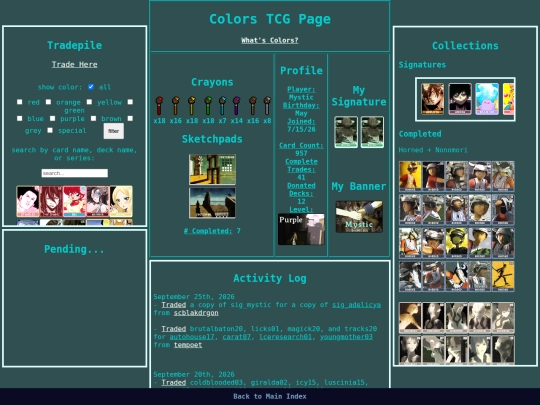Viewport: 540px width, 405px height.
Task: Tick the yellow color filter checkbox
Action: (89, 102)
